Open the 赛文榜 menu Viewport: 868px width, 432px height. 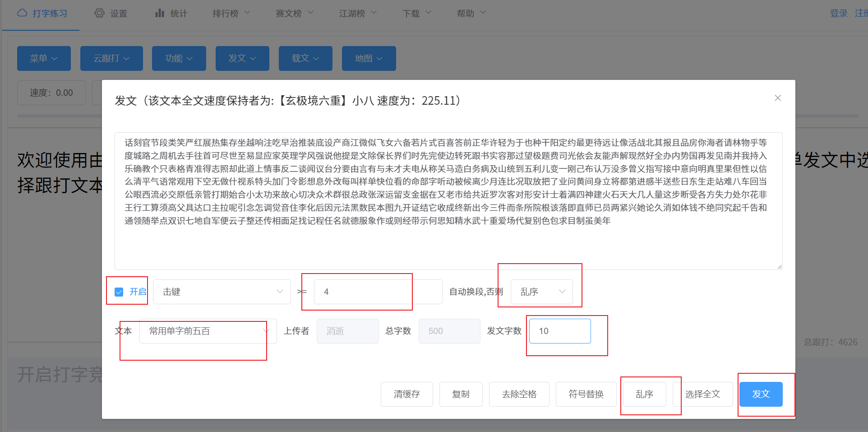[x=294, y=14]
